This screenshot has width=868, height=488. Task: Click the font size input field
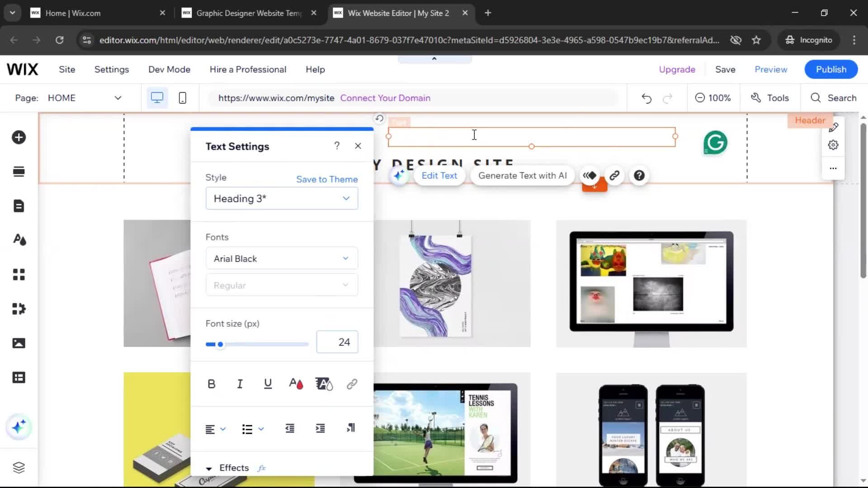tap(337, 342)
